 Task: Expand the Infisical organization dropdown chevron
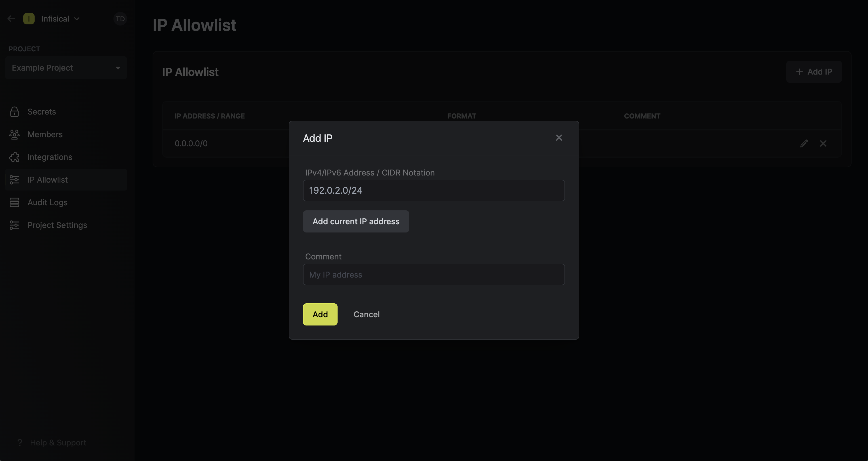77,19
